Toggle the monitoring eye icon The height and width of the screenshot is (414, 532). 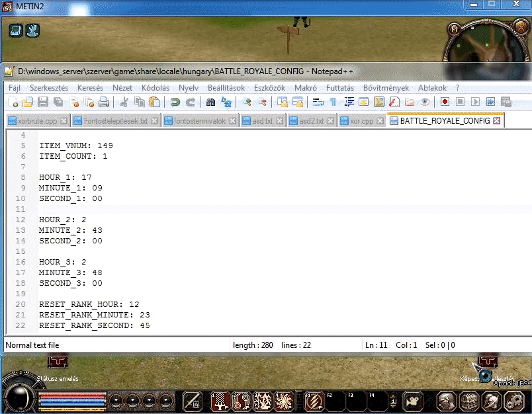pyautogui.click(x=424, y=102)
